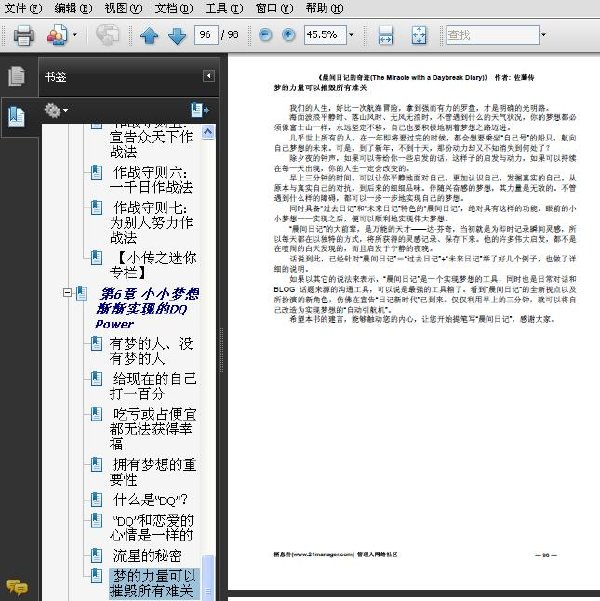Click bookmark icon beside 作战守则六
The height and width of the screenshot is (601, 600).
click(x=96, y=172)
